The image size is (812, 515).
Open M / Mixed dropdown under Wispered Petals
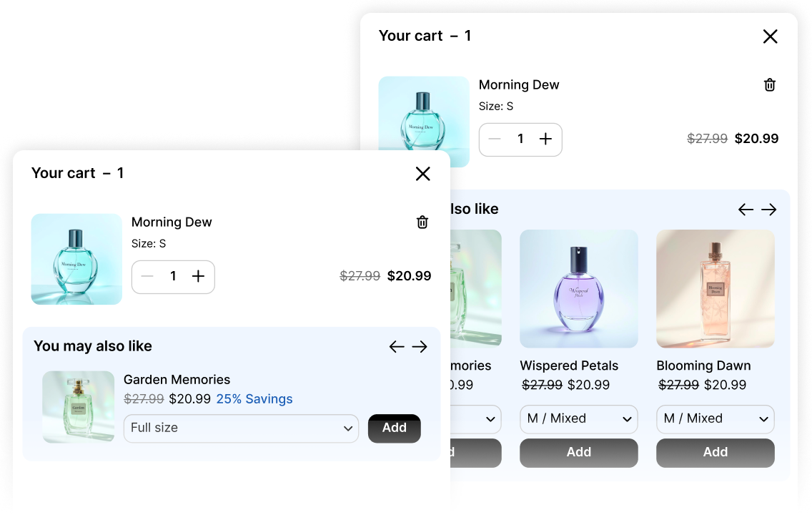579,418
